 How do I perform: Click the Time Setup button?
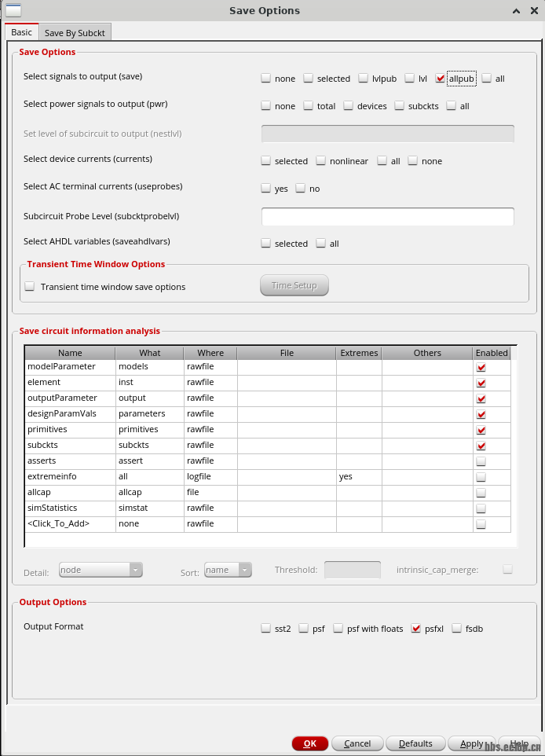coord(294,285)
